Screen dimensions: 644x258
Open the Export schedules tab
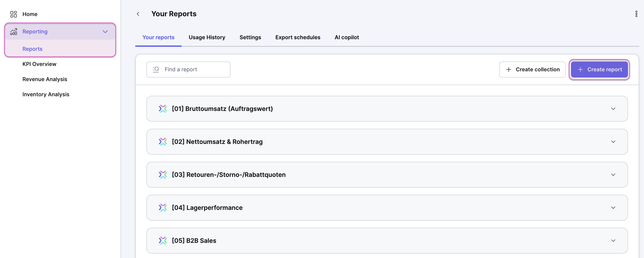[x=298, y=37]
